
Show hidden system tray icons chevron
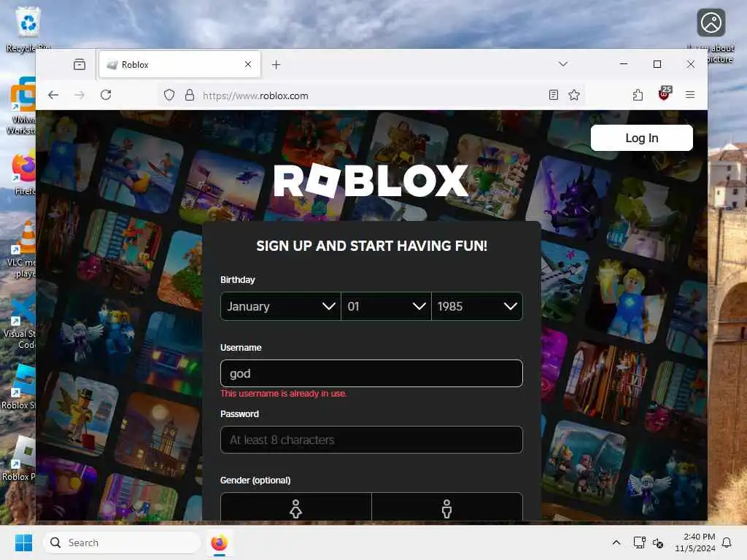[616, 542]
